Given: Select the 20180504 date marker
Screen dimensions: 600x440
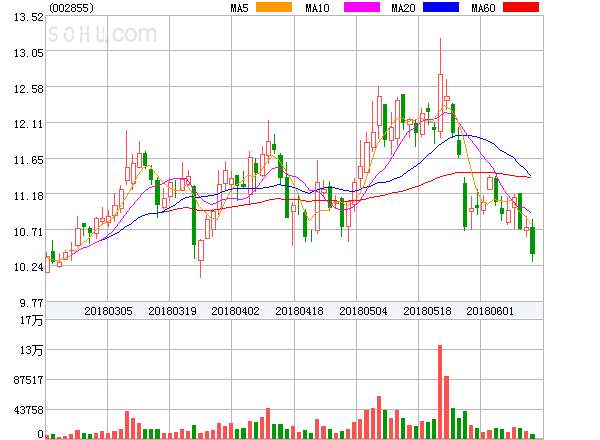Looking at the screenshot, I should coord(363,311).
